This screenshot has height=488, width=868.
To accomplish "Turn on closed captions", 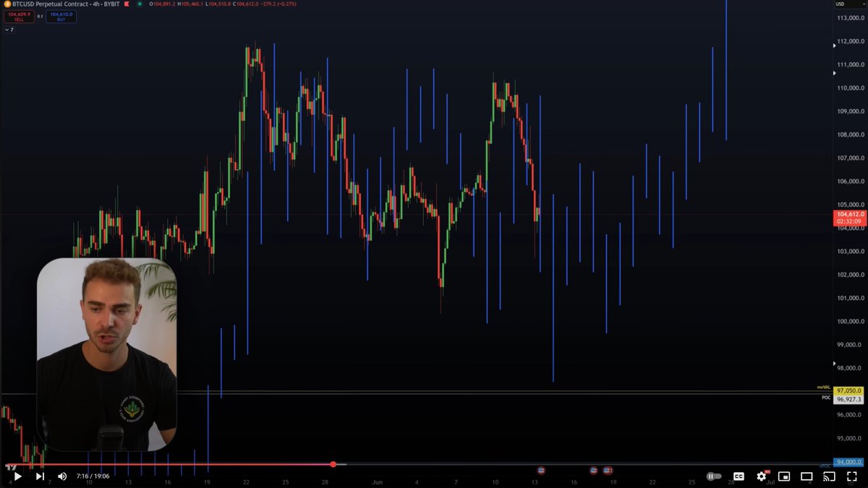I will click(x=739, y=476).
